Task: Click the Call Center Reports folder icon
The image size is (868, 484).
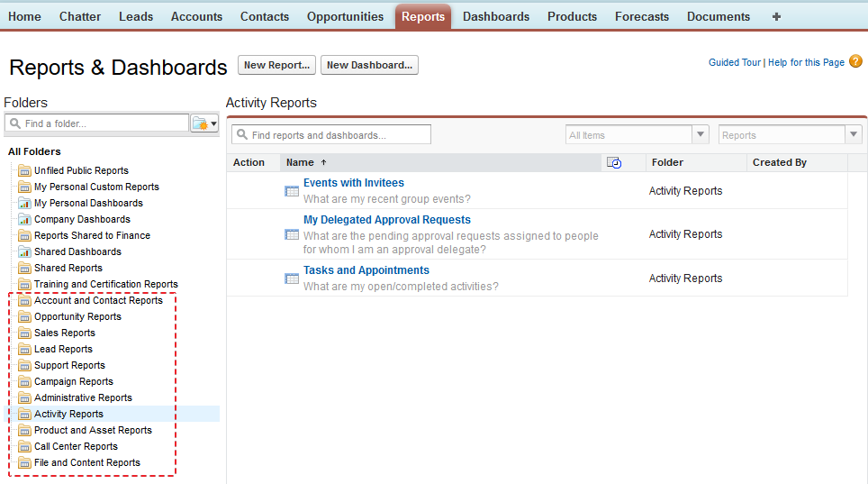Action: click(x=24, y=446)
